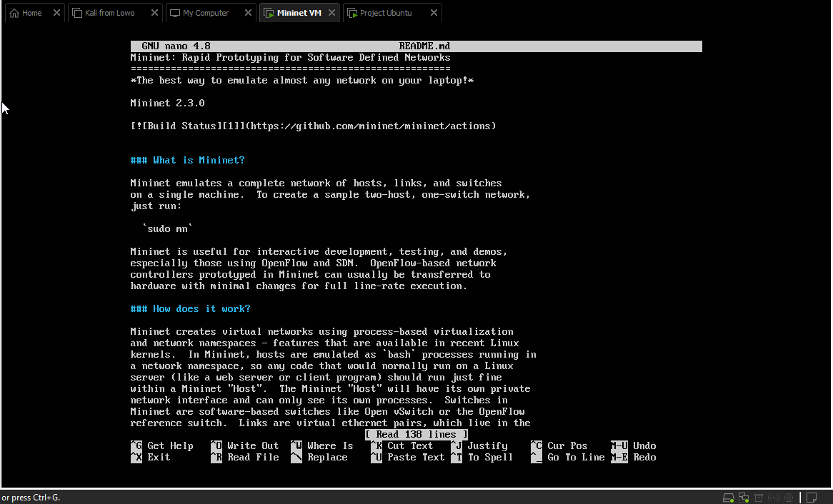Click the '### How does it work?' heading
833x504 pixels.
[x=190, y=309]
